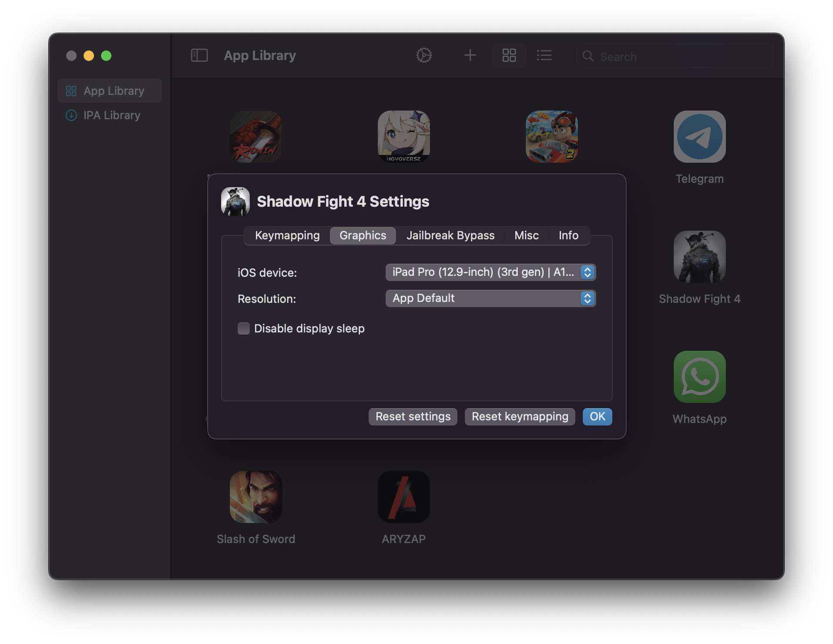The width and height of the screenshot is (833, 644).
Task: Open the iOS device dropdown
Action: pos(490,272)
